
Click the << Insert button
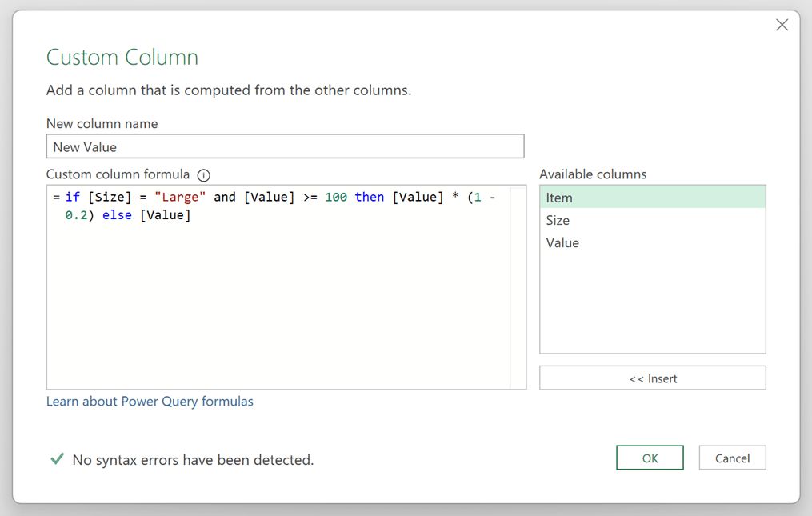click(x=652, y=378)
